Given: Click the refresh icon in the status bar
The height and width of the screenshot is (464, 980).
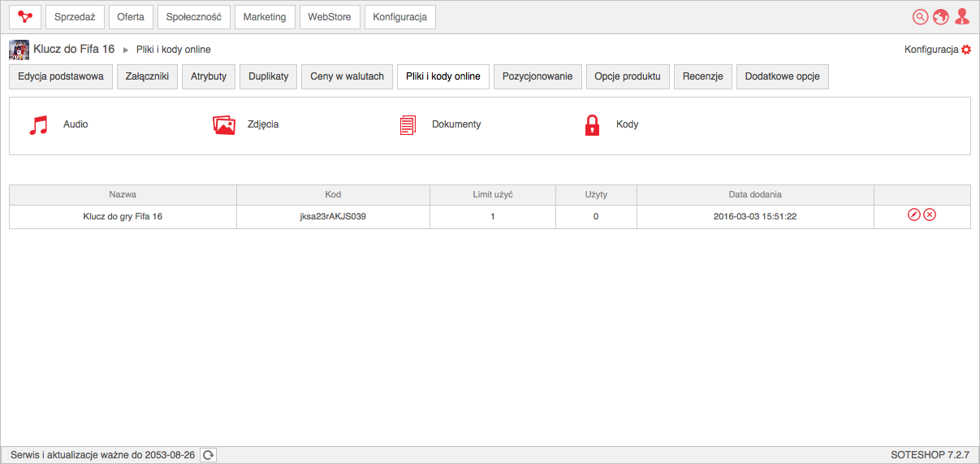Looking at the screenshot, I should coord(208,455).
